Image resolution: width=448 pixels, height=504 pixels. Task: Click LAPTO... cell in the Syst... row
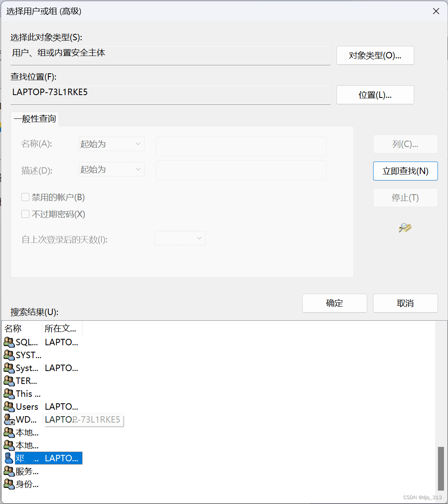62,368
